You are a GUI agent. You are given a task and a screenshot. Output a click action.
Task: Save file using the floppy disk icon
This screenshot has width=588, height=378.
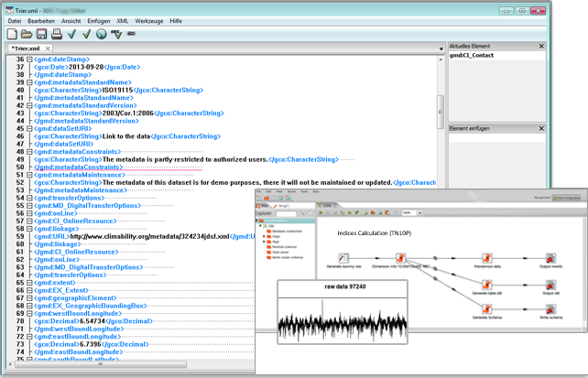pyautogui.click(x=41, y=34)
